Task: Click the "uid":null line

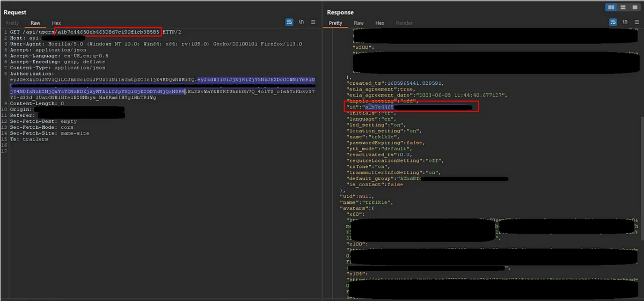Action: click(357, 196)
